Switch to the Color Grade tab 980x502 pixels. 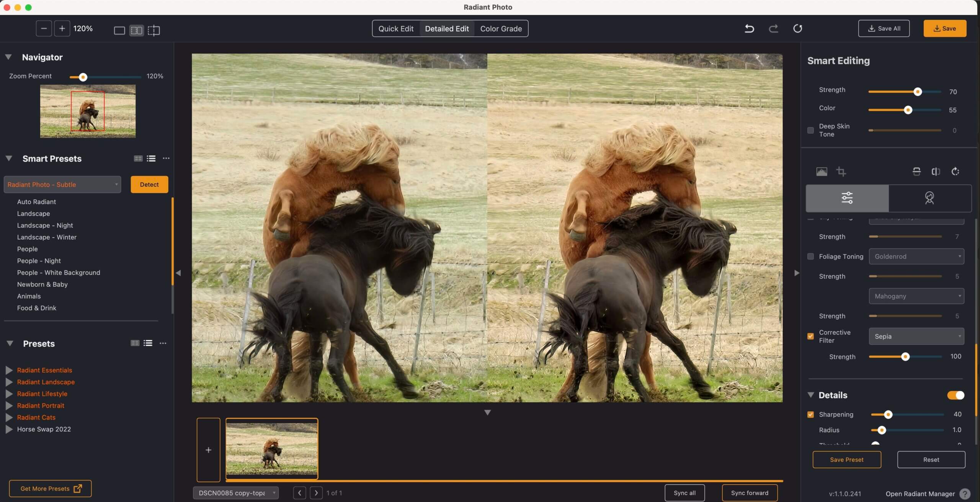tap(501, 29)
